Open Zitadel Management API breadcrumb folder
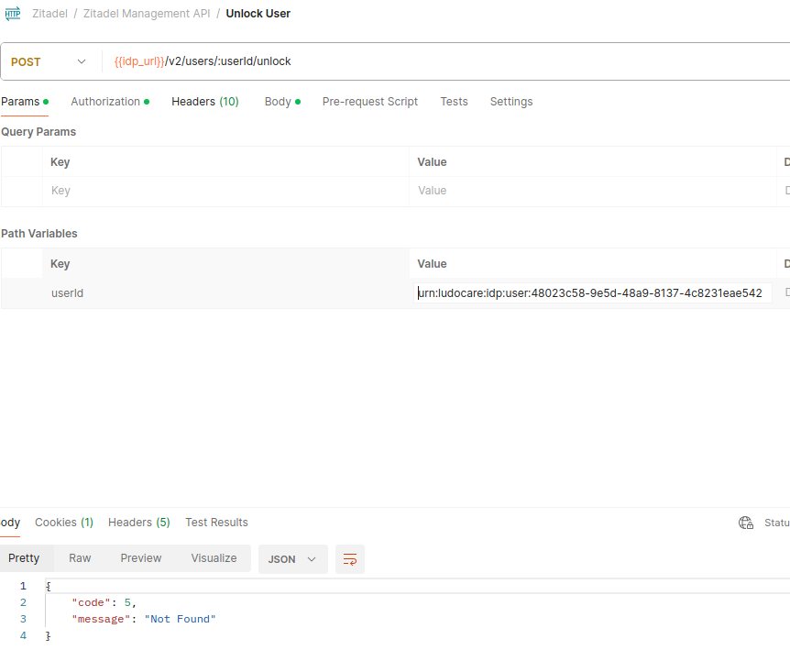790x672 pixels. point(147,14)
